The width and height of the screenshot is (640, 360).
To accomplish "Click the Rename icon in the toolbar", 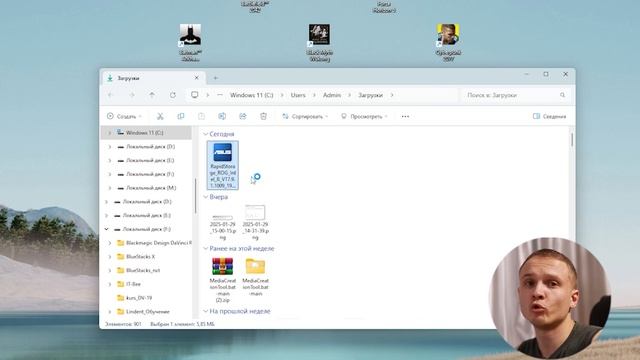I will click(x=222, y=116).
